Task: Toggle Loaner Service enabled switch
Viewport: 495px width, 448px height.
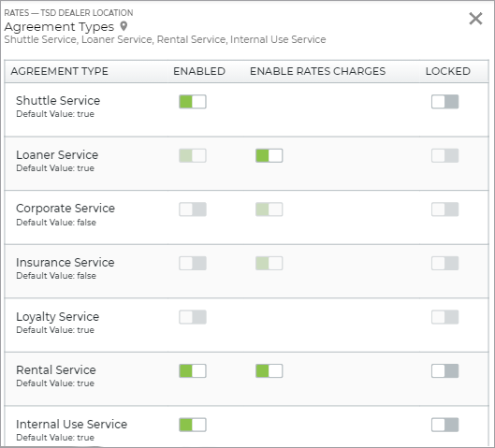Action: [193, 155]
